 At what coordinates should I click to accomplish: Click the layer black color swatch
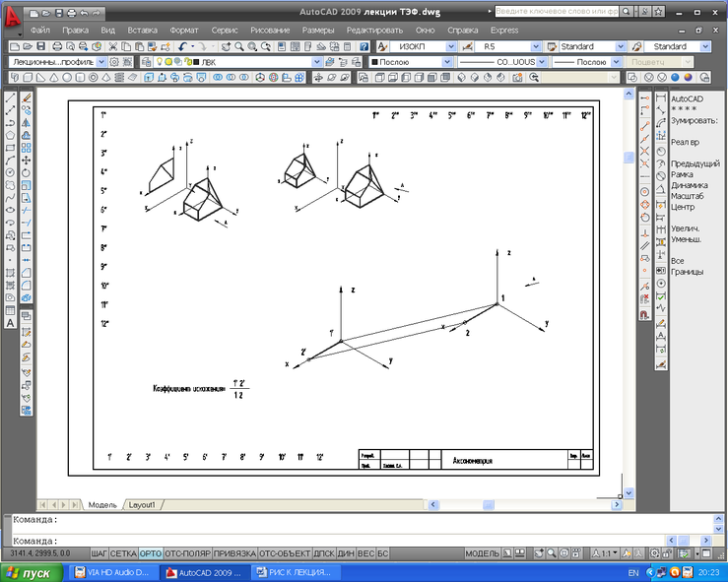click(196, 62)
